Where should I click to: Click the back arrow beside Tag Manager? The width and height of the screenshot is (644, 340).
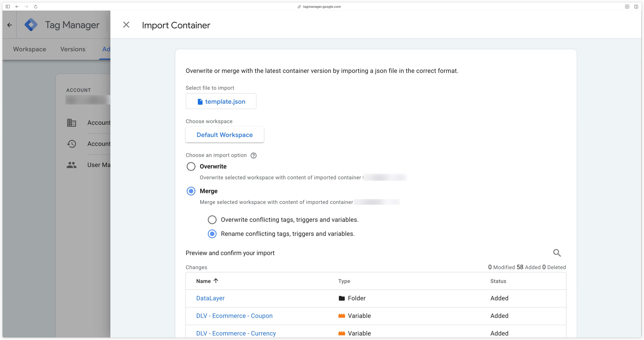pos(10,25)
